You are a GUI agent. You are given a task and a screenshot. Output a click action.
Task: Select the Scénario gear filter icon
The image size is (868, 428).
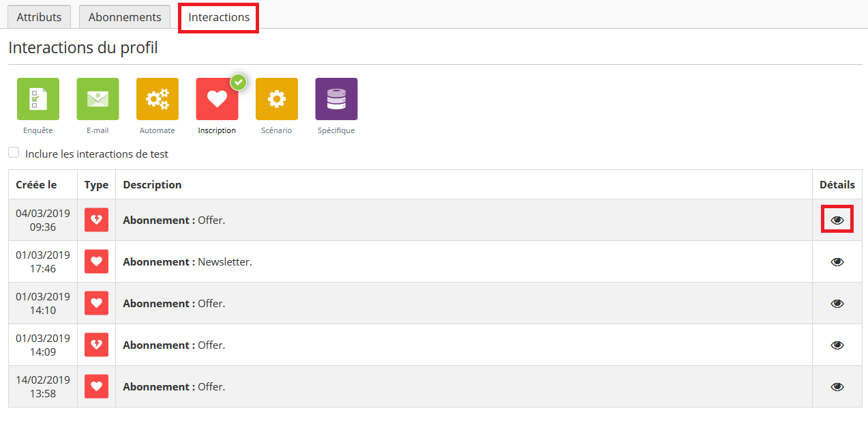coord(276,99)
